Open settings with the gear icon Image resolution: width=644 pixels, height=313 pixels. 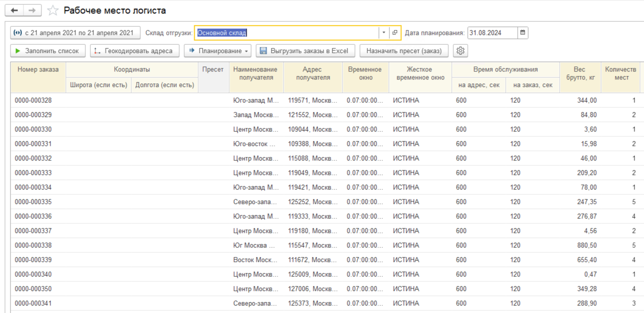click(x=460, y=50)
